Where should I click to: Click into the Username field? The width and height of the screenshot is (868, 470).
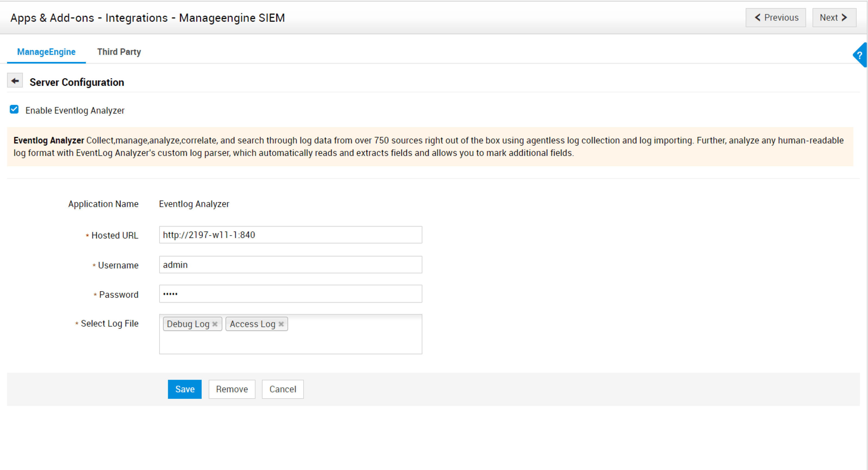tap(291, 265)
